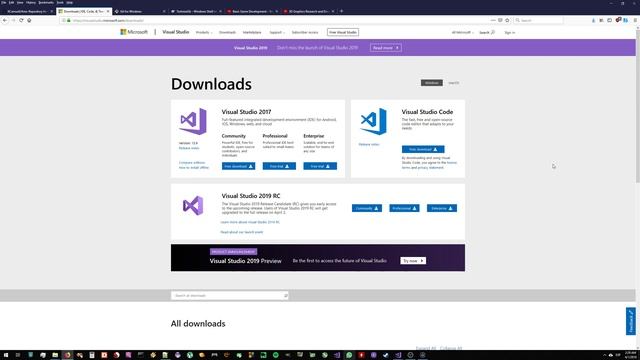Click the Firefox taskbar icon

67,355
